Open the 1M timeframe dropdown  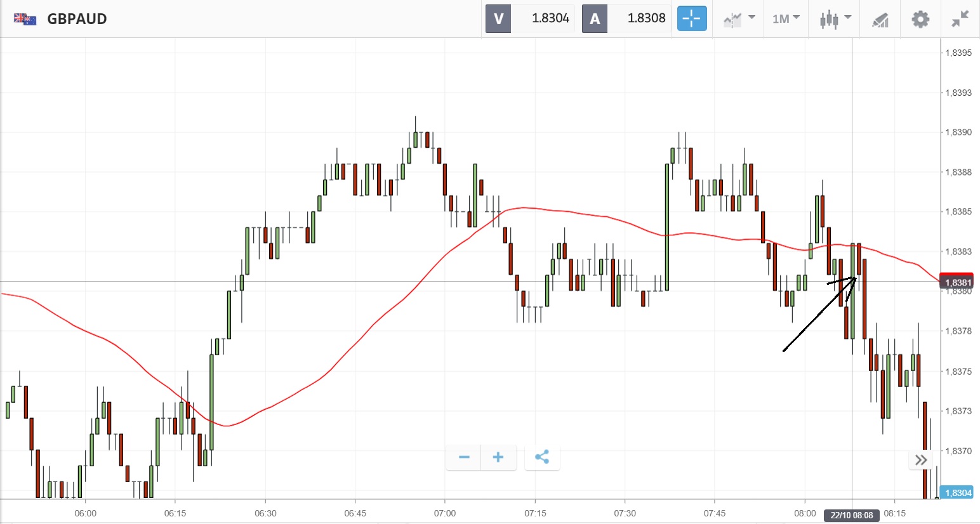pyautogui.click(x=786, y=18)
